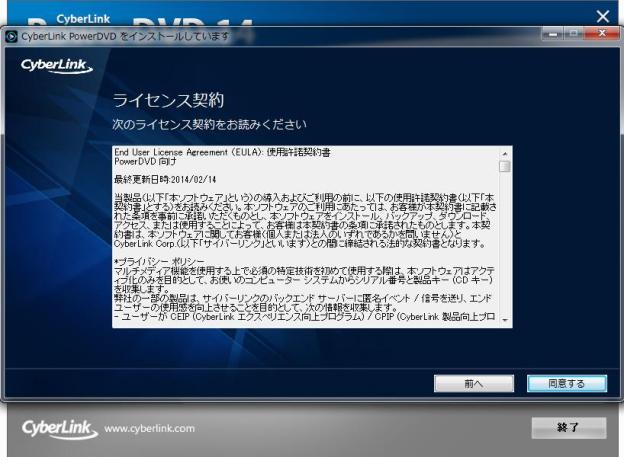The image size is (624, 457).
Task: Click the maximize button of installer dialog
Action: coord(574,33)
